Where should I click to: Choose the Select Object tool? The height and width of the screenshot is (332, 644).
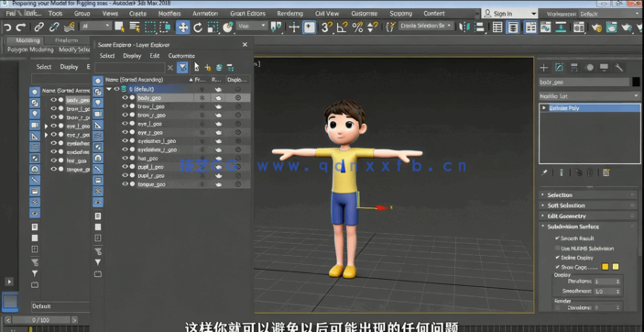tap(119, 28)
